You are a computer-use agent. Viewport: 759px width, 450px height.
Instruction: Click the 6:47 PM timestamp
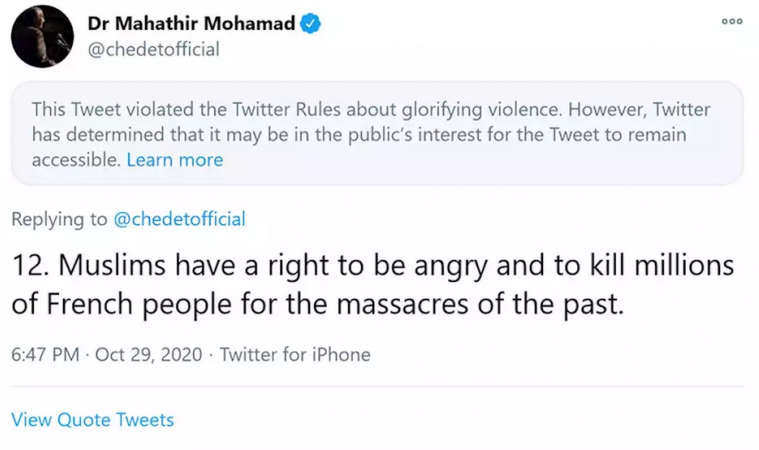(x=44, y=354)
